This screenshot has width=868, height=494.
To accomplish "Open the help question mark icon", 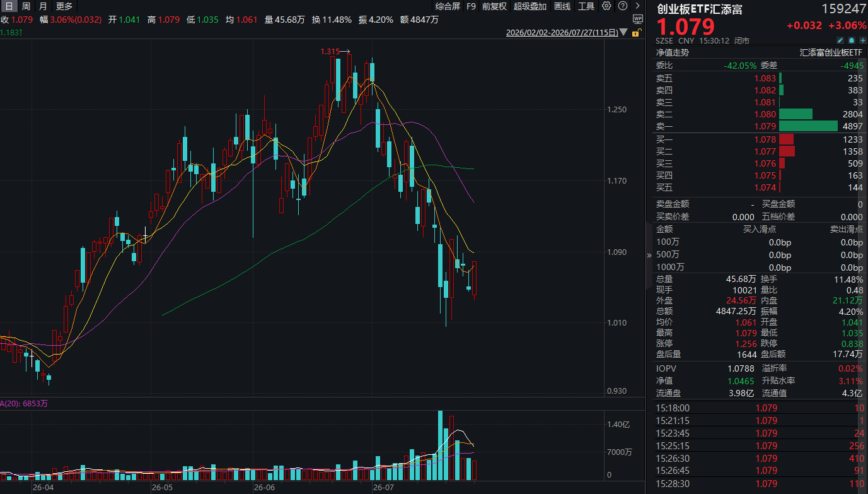I will 623,6.
